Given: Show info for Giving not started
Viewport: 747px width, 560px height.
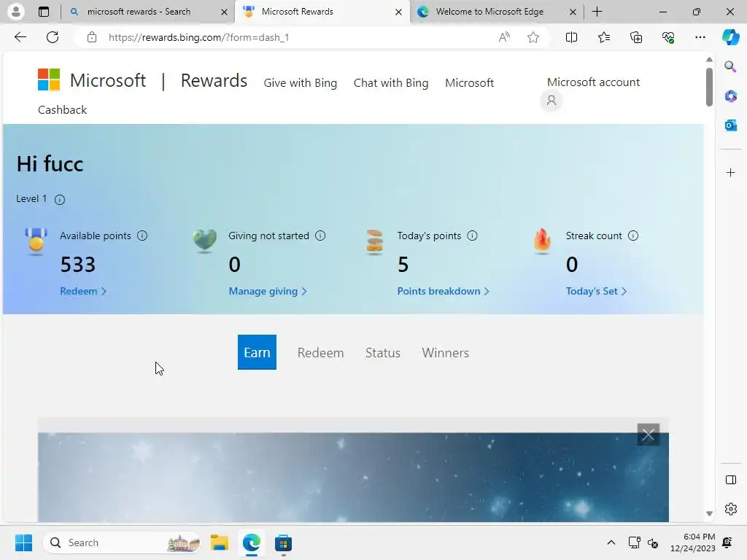Looking at the screenshot, I should (x=320, y=236).
